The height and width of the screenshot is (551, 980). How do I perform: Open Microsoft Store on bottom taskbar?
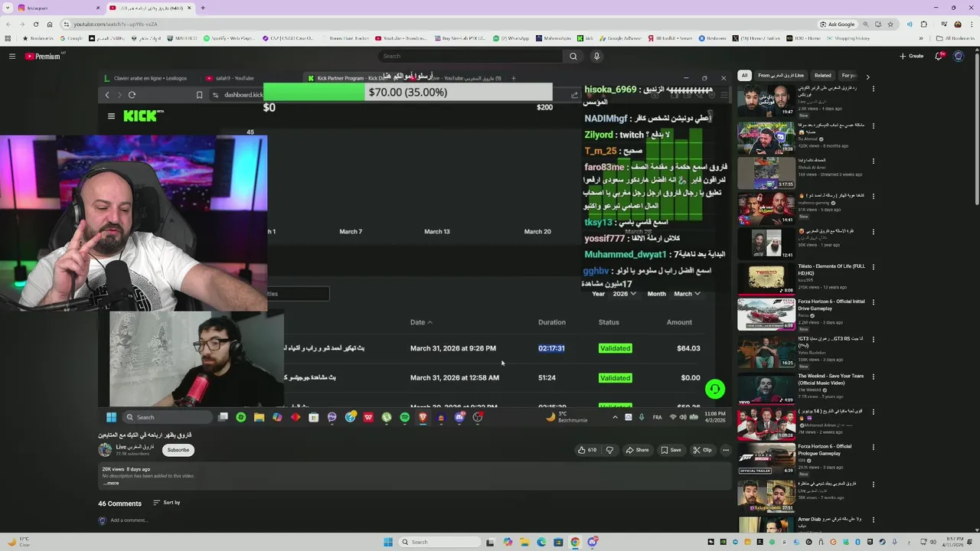[558, 542]
